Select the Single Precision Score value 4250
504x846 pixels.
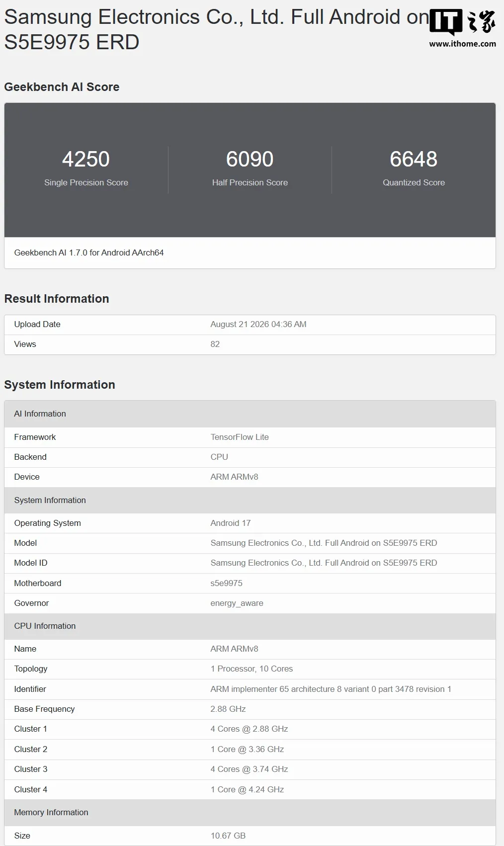pos(86,159)
